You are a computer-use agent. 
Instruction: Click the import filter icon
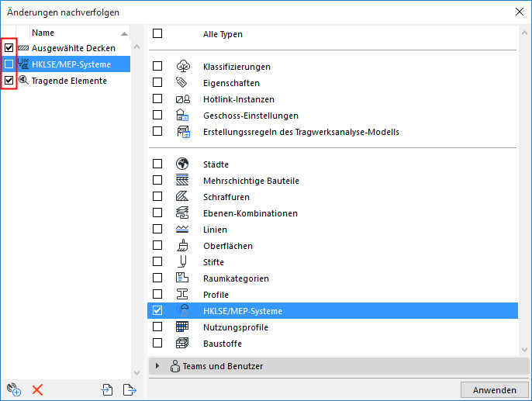click(x=107, y=389)
